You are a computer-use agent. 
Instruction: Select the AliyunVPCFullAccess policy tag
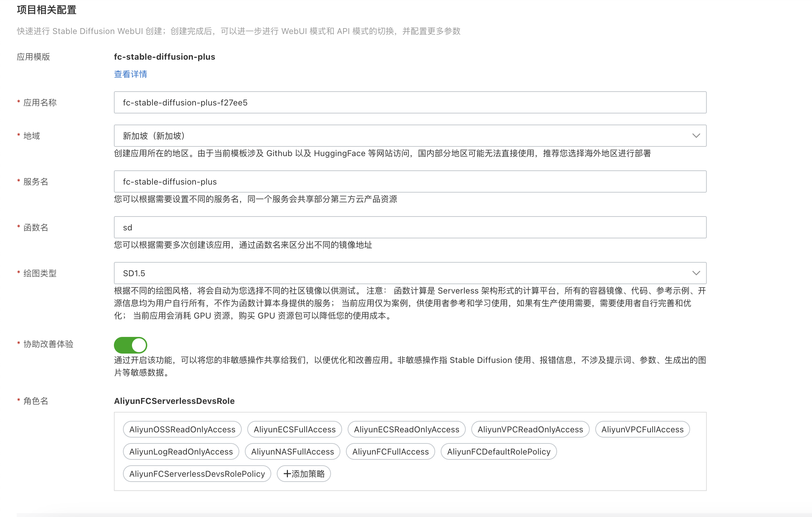[x=642, y=429]
